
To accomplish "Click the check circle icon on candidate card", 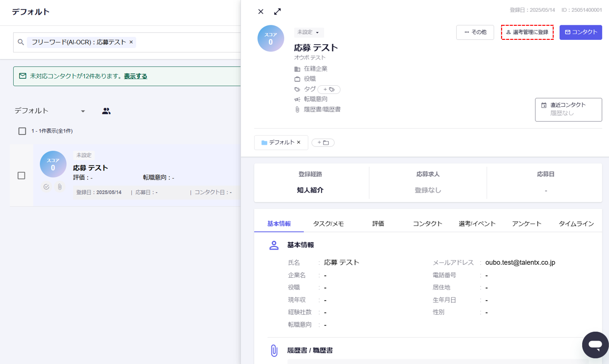I will click(x=46, y=187).
